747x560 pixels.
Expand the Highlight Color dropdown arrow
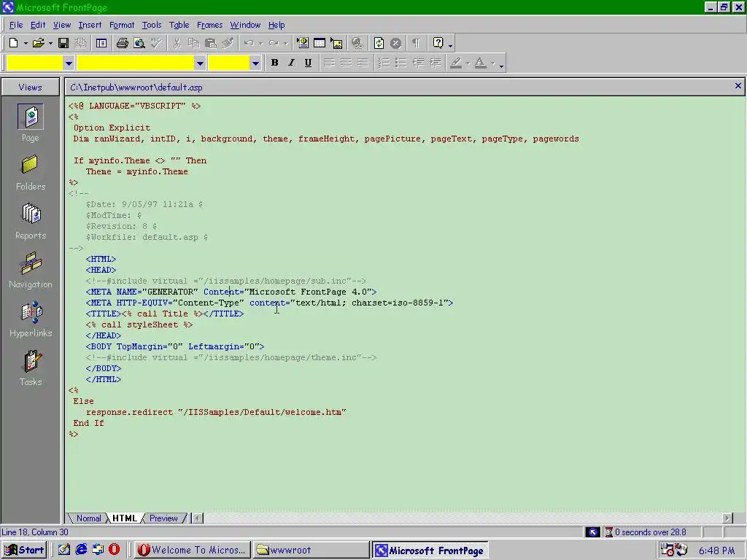[x=468, y=63]
